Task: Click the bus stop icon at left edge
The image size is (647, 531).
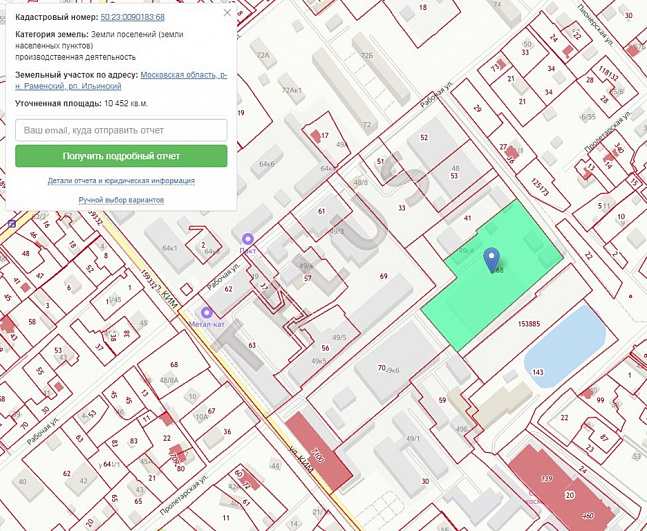Action: [x=12, y=224]
